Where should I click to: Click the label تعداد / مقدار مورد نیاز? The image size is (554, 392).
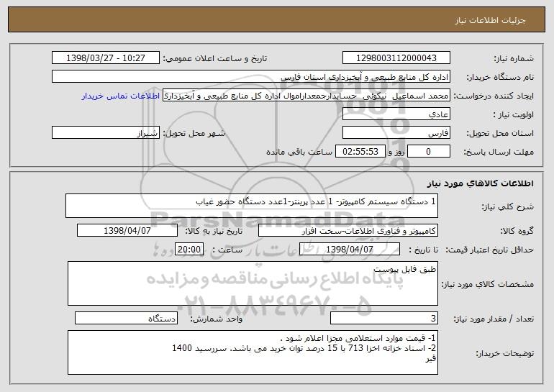click(494, 319)
